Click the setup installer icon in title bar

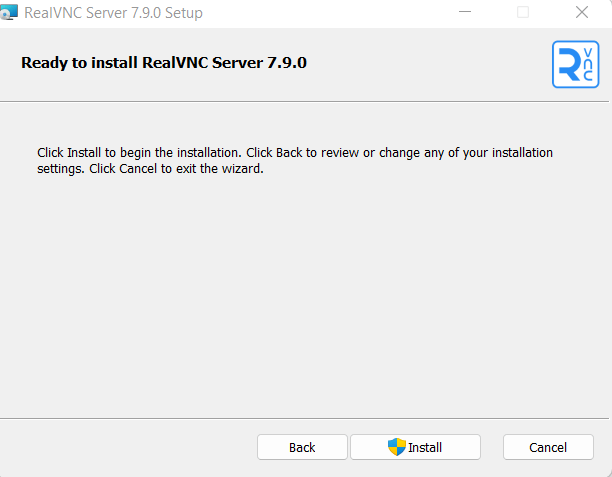pos(9,12)
